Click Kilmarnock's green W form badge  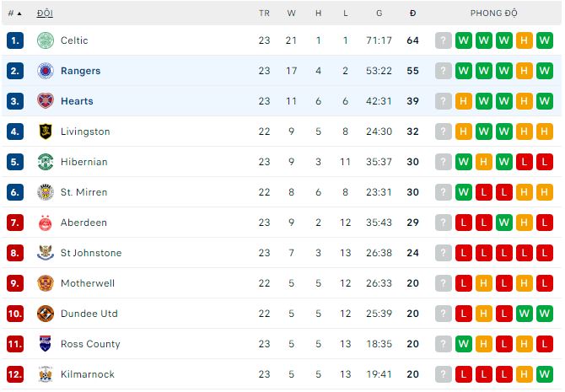[x=545, y=374]
